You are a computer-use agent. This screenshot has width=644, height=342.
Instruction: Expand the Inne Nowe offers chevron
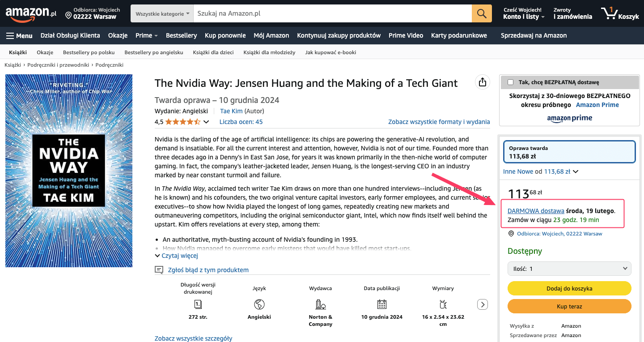tap(576, 171)
